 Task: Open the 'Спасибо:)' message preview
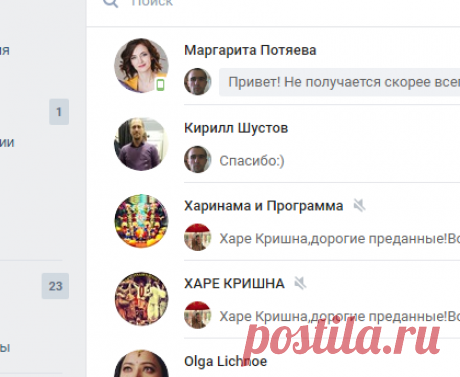click(252, 161)
